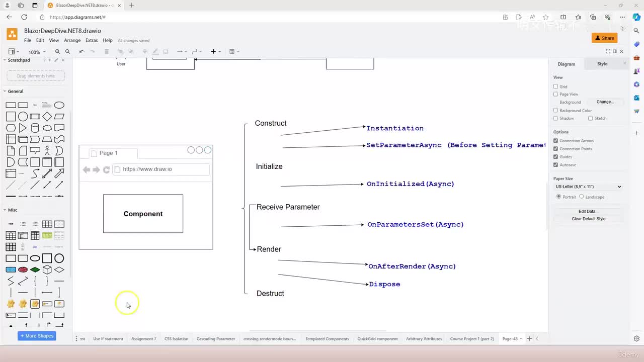Image resolution: width=644 pixels, height=362 pixels.
Task: Open the Arrange menu
Action: pos(72,41)
